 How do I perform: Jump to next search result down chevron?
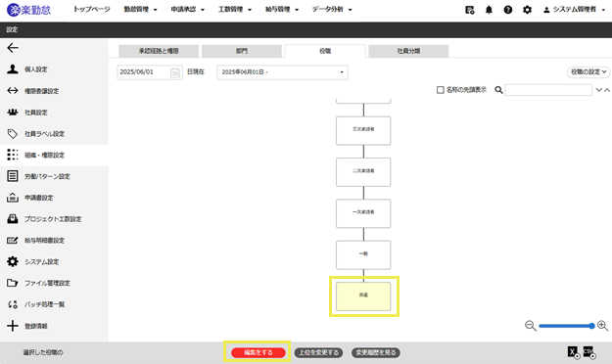click(x=598, y=90)
